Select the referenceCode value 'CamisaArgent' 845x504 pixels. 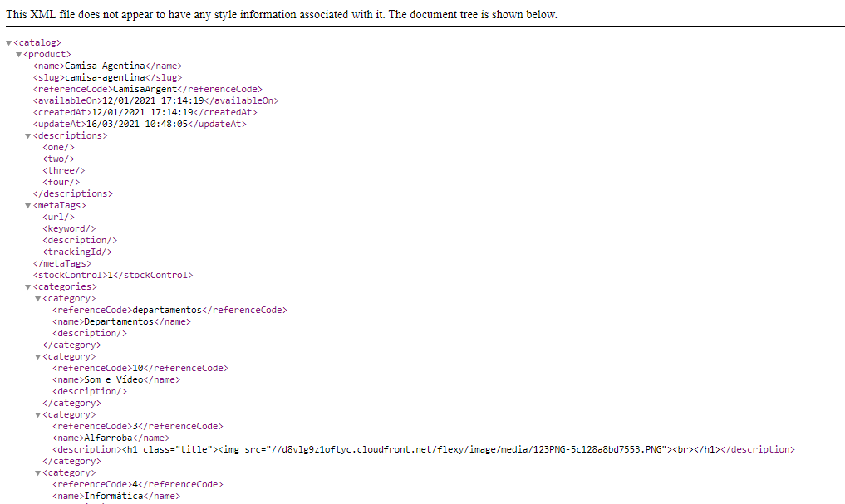pos(145,90)
